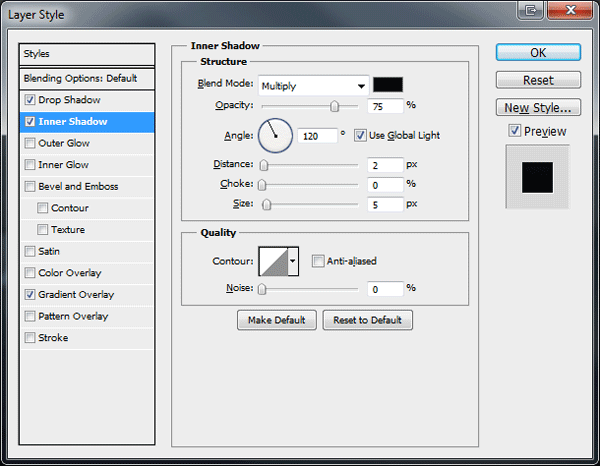The height and width of the screenshot is (466, 600).
Task: Click the style preview thumbnail
Action: (537, 177)
